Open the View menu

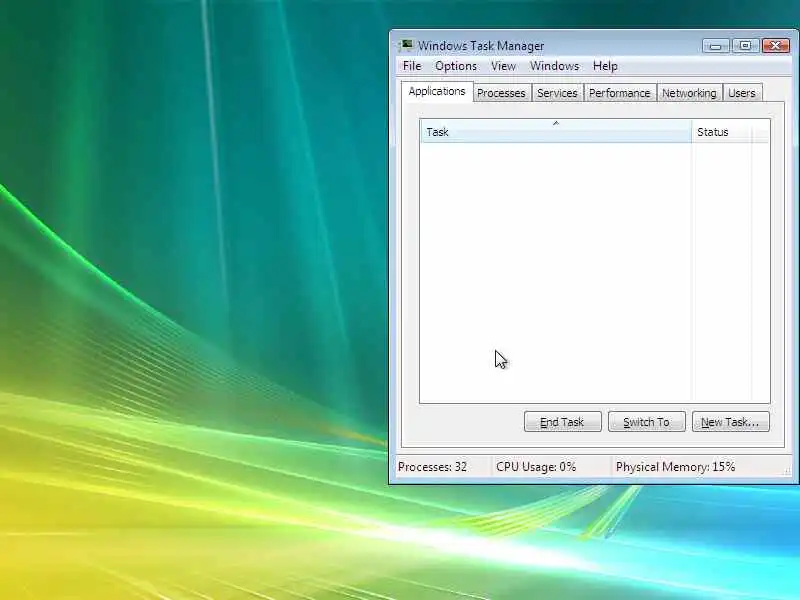tap(503, 66)
